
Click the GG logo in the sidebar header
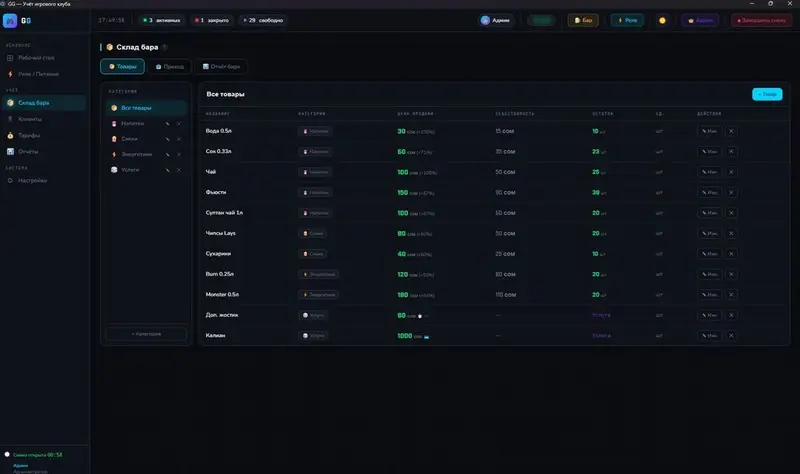point(17,20)
